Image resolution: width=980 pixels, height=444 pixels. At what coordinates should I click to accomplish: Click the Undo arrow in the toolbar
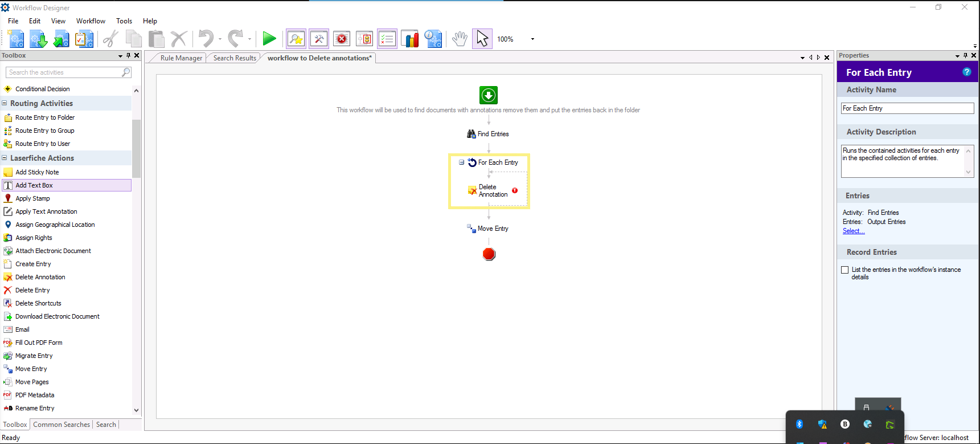(x=206, y=39)
